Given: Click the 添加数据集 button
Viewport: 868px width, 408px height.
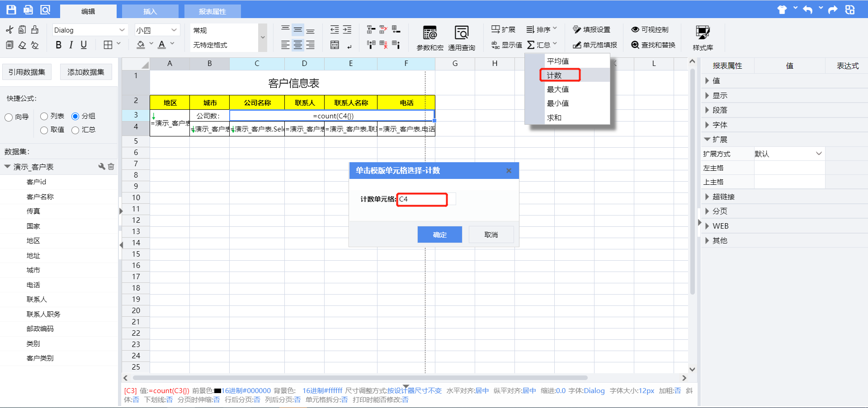Looking at the screenshot, I should 86,72.
